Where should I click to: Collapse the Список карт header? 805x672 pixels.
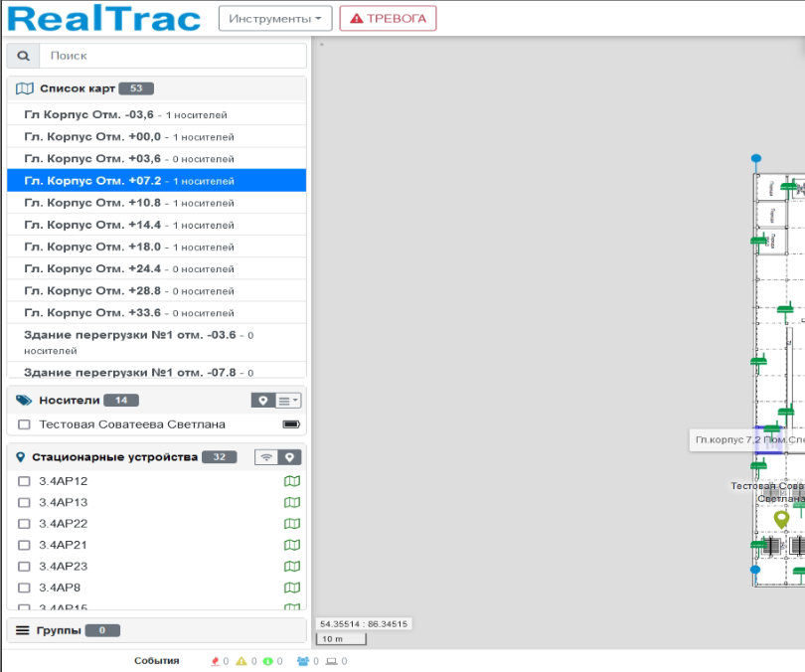(x=157, y=88)
